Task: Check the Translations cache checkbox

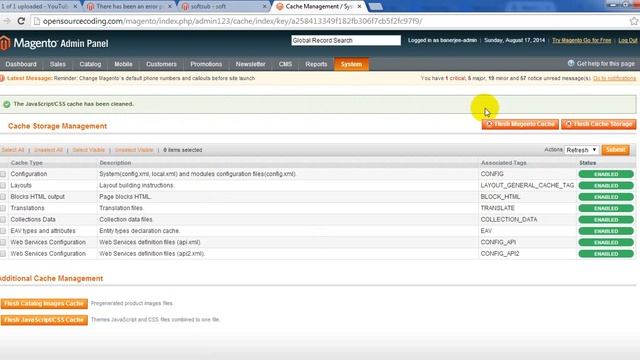Action: click(3, 208)
